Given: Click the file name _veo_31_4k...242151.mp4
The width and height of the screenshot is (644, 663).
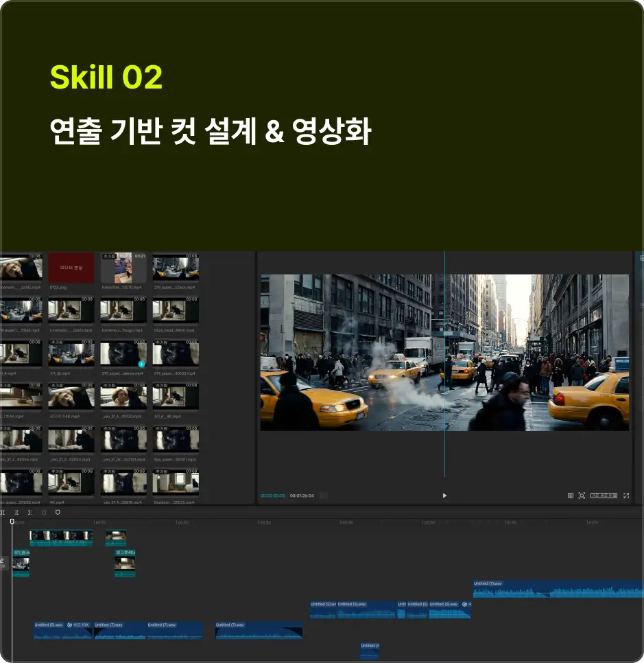Looking at the screenshot, I should click(x=123, y=459).
